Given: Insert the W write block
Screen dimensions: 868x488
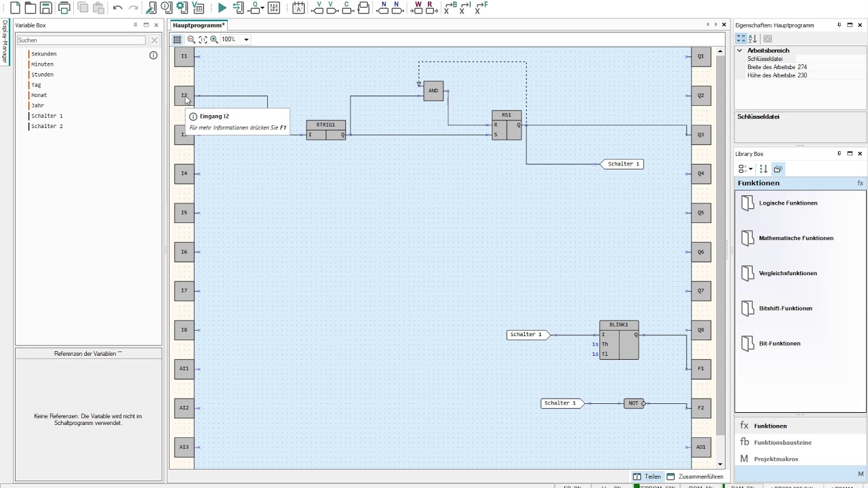Looking at the screenshot, I should pyautogui.click(x=418, y=8).
